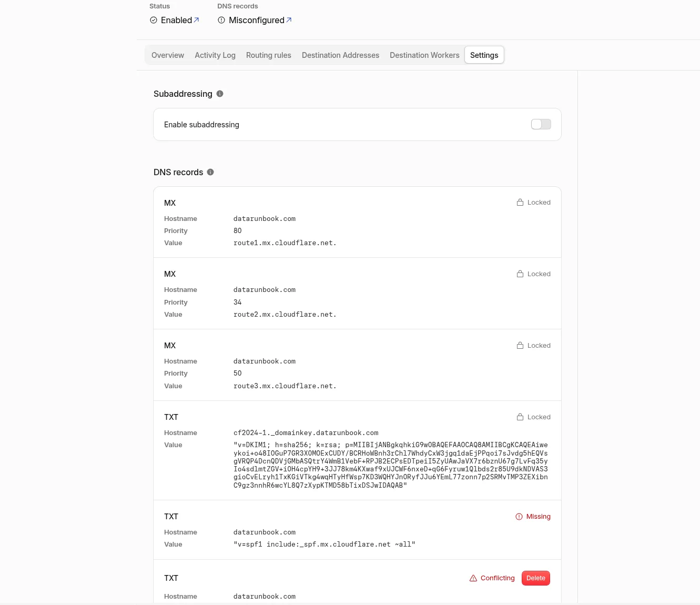This screenshot has width=700, height=605.
Task: Click hostname datarunbook.com in MX priority 34 record
Action: pyautogui.click(x=265, y=290)
